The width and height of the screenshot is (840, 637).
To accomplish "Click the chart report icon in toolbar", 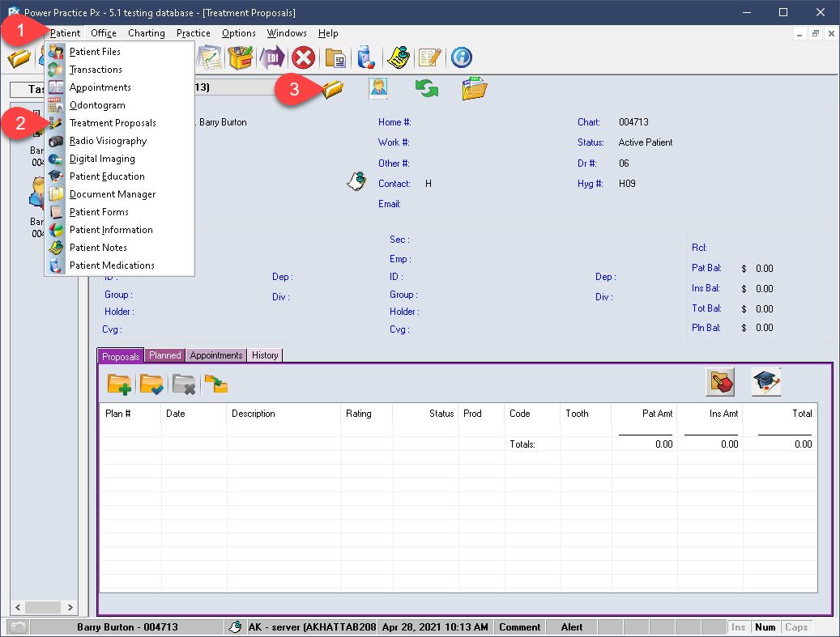I will tap(210, 57).
